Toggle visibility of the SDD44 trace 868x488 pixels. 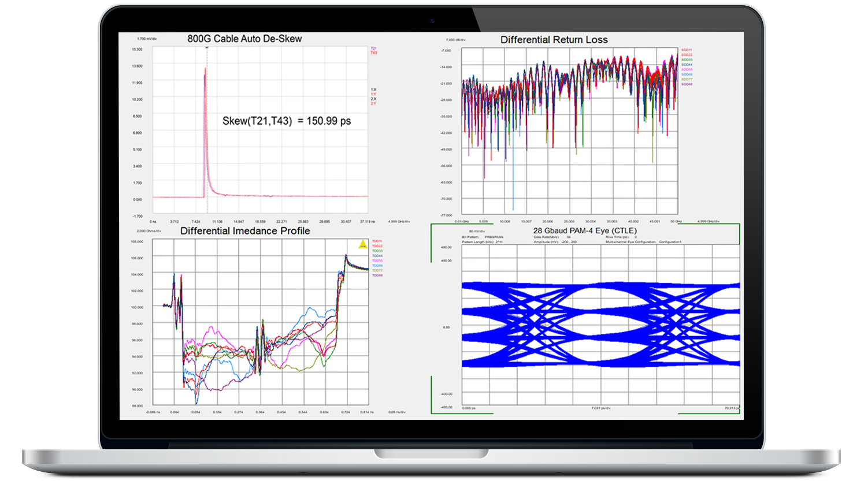coord(687,65)
